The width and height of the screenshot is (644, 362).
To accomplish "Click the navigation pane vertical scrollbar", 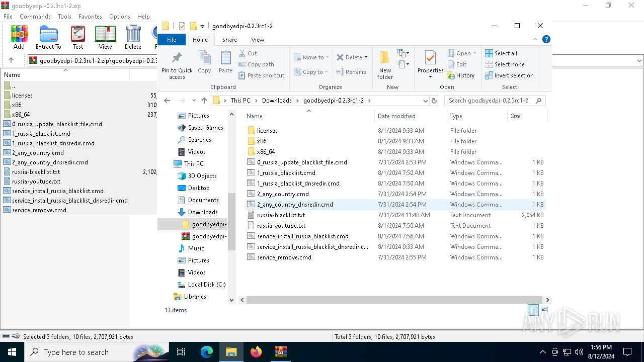I will point(231,221).
